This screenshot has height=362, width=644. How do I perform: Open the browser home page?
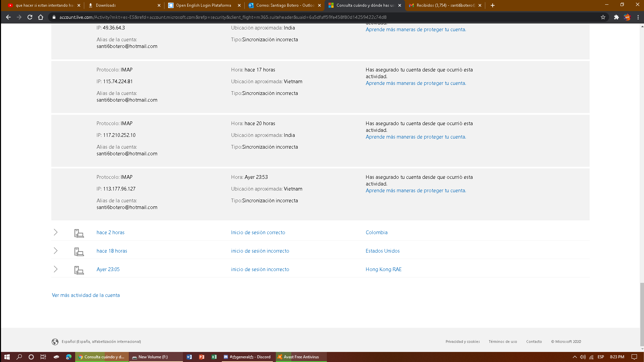(x=41, y=17)
